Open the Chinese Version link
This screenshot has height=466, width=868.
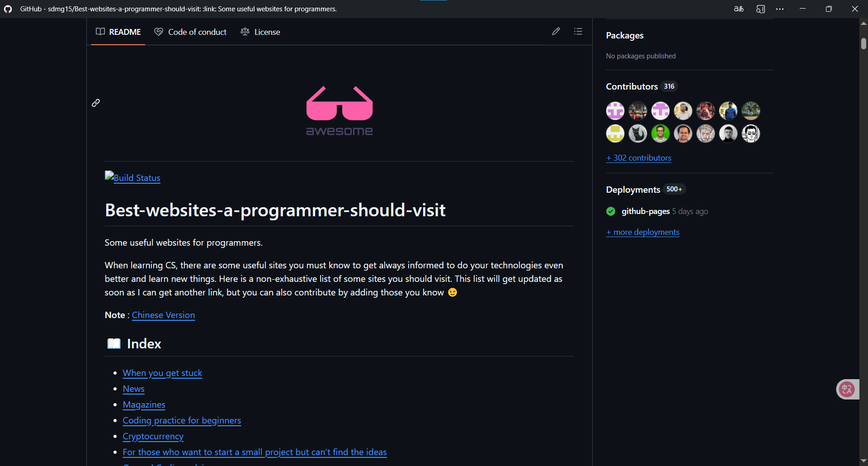[163, 315]
